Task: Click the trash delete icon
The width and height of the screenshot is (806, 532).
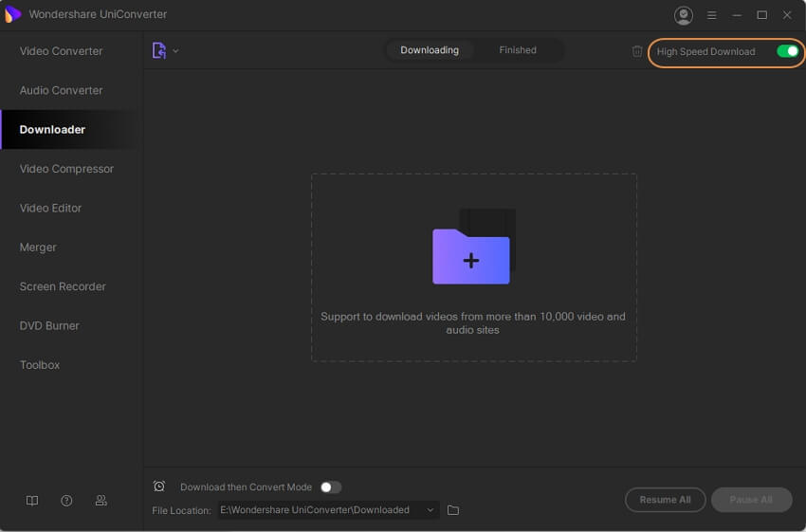Action: coord(637,51)
